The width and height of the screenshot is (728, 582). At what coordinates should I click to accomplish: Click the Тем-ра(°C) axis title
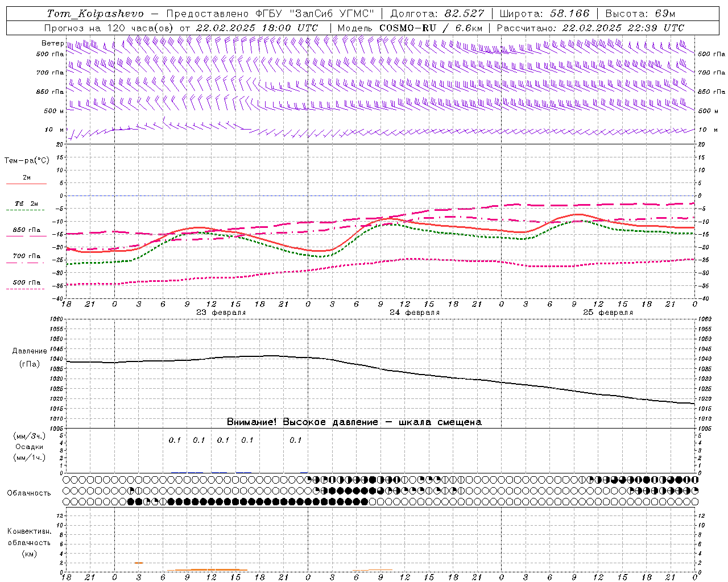[x=27, y=161]
